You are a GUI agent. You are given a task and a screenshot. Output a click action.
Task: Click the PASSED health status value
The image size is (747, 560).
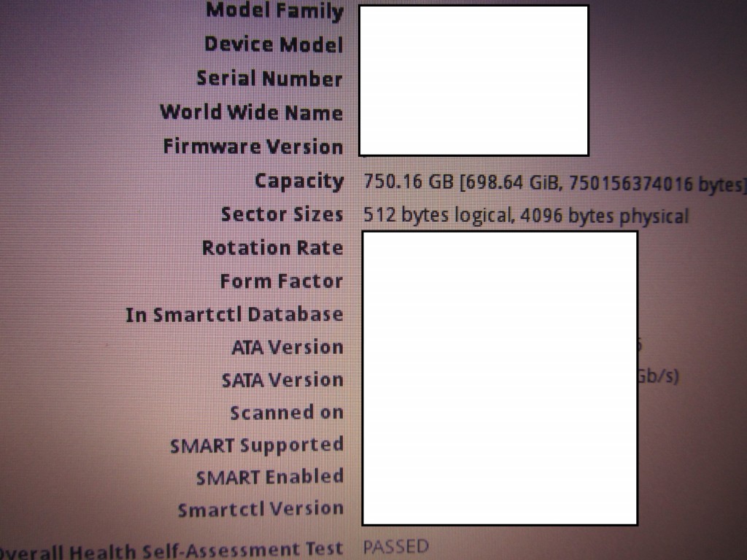(x=396, y=546)
